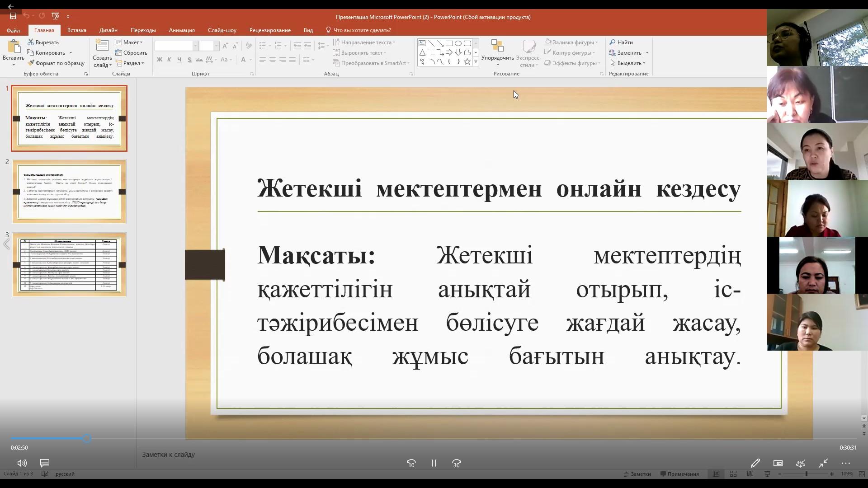Viewport: 868px width, 488px height.
Task: Click the align text left icon
Action: (263, 60)
